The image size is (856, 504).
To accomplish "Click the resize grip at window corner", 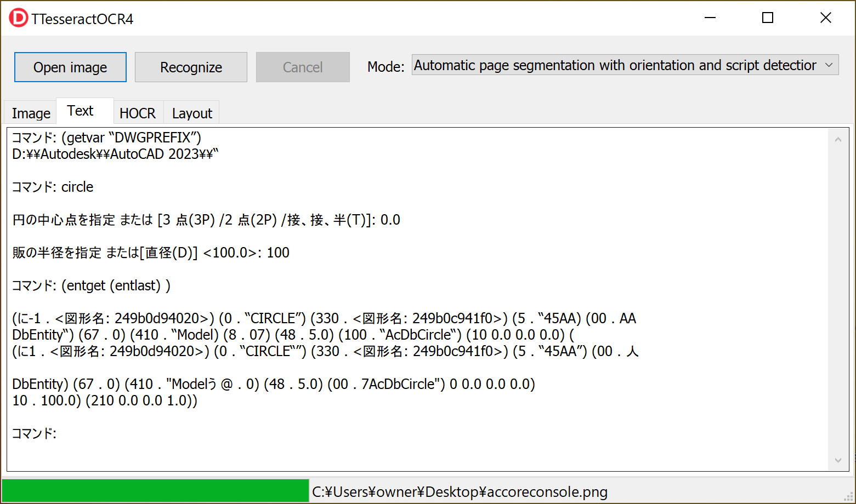I will pos(849,497).
